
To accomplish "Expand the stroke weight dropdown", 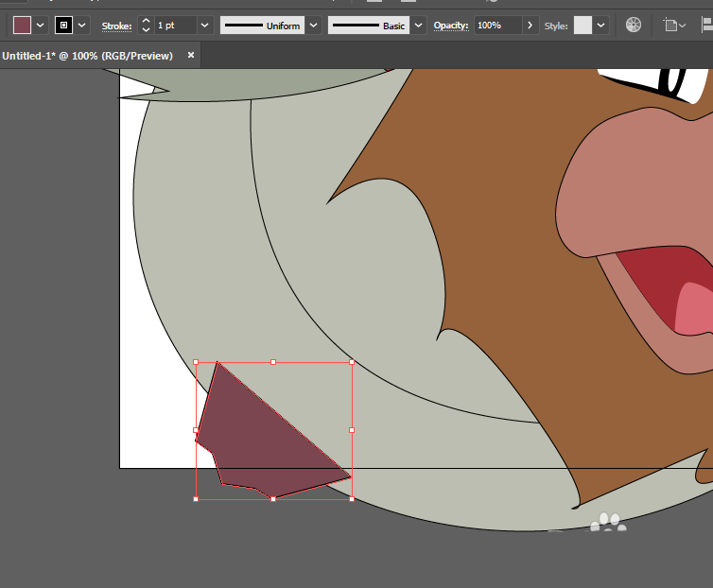I will click(x=205, y=26).
